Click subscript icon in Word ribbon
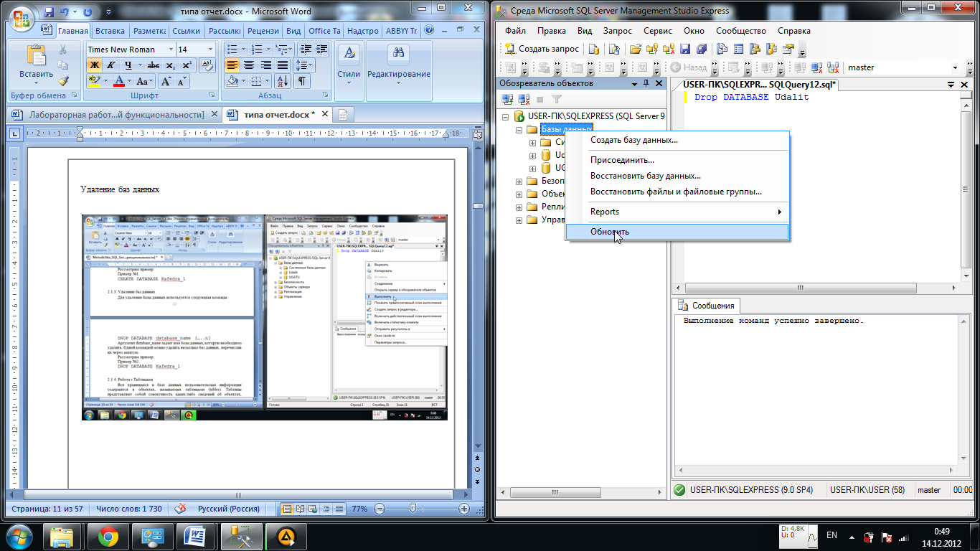 [170, 65]
